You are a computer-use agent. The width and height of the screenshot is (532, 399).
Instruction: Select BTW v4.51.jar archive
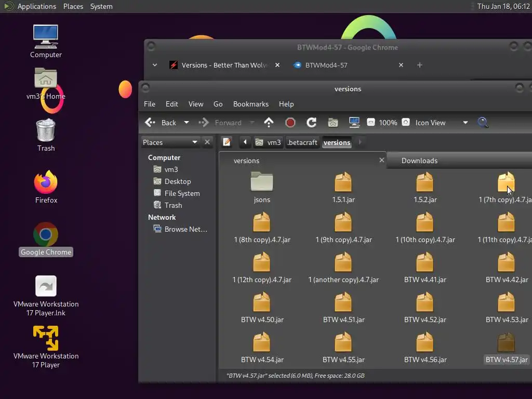click(343, 308)
